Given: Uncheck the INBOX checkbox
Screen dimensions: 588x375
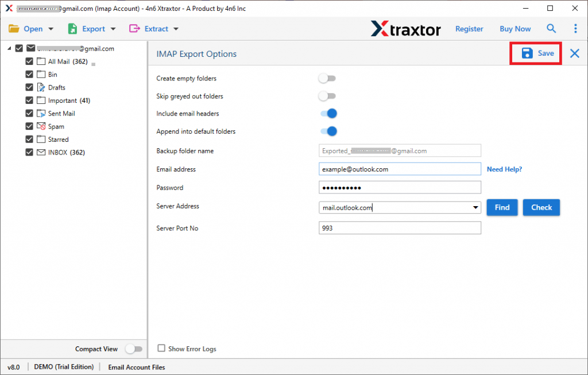Looking at the screenshot, I should pos(29,152).
